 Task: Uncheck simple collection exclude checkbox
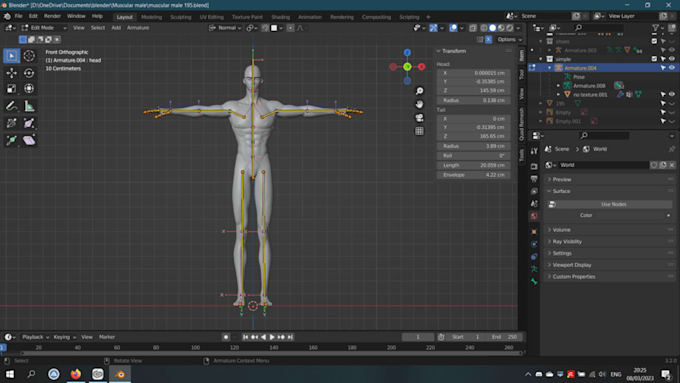(x=654, y=59)
